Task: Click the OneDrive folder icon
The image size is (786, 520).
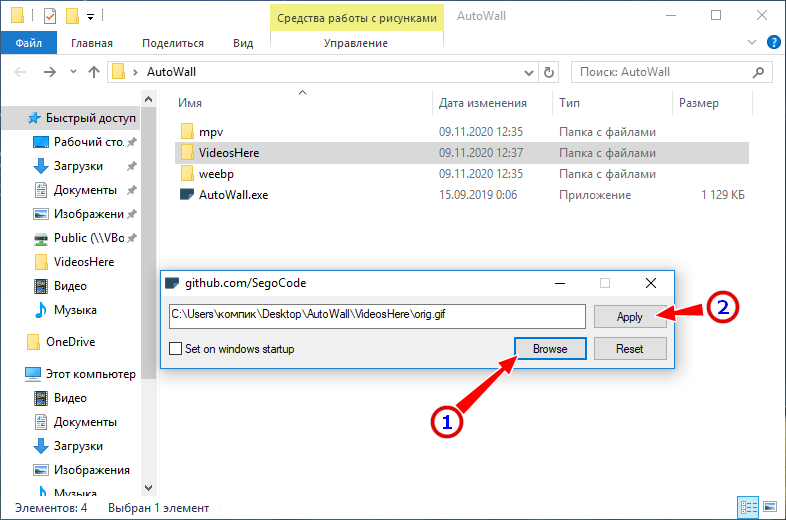Action: point(33,342)
